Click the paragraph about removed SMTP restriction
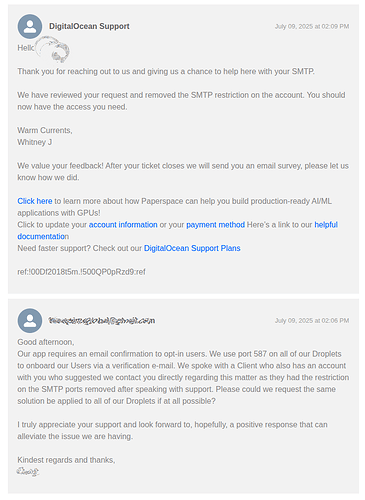The image size is (365, 500). [x=181, y=101]
